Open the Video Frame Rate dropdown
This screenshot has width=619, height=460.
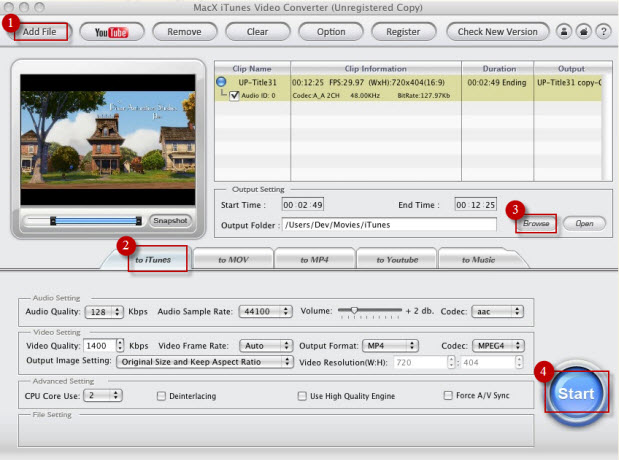[x=266, y=345]
